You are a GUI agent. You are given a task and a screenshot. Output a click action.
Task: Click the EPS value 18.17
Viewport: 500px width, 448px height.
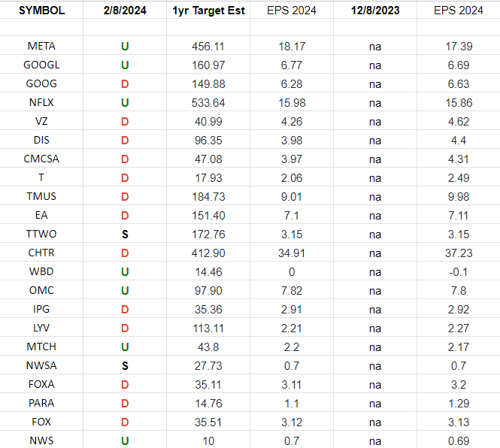tap(292, 47)
